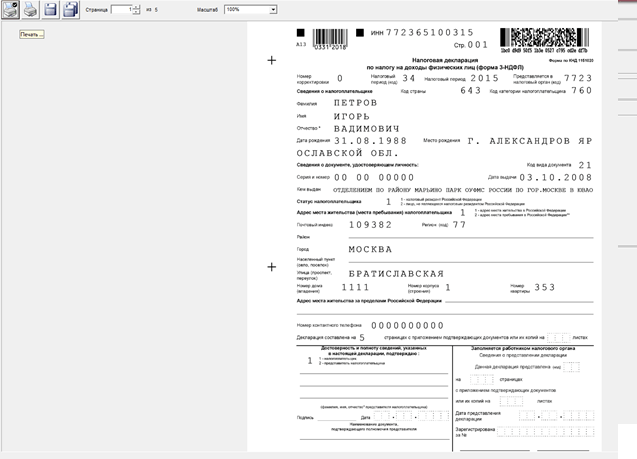Screen dimensions: 637x459
Task: Click the issuing authority line ОТДЕЛЕНИЕМ ПО РАЙОНУ МАРЬИНО
Action: pos(463,190)
